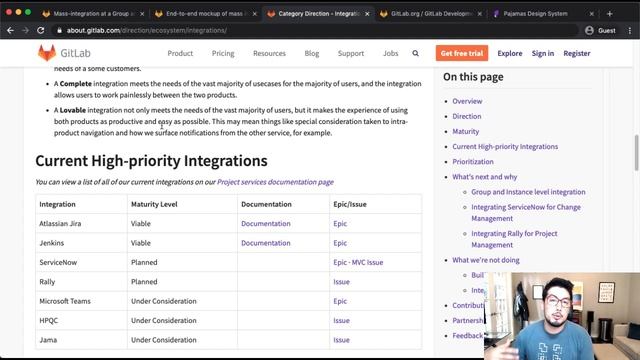
Task: Jump to Current High-priority Integrations in sidebar
Action: pyautogui.click(x=505, y=147)
